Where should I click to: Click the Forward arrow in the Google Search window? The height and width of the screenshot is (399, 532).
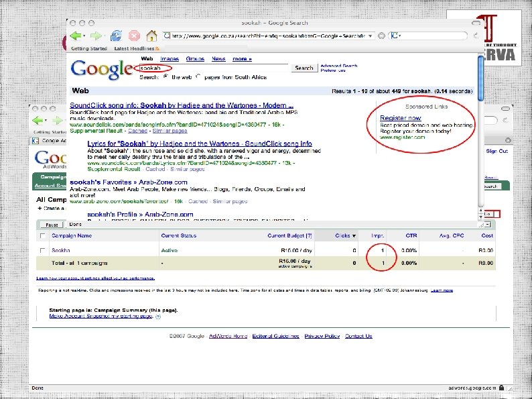(96, 36)
